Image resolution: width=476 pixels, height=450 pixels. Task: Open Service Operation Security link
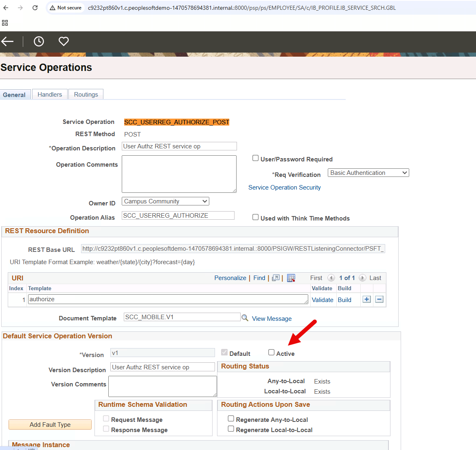(284, 187)
